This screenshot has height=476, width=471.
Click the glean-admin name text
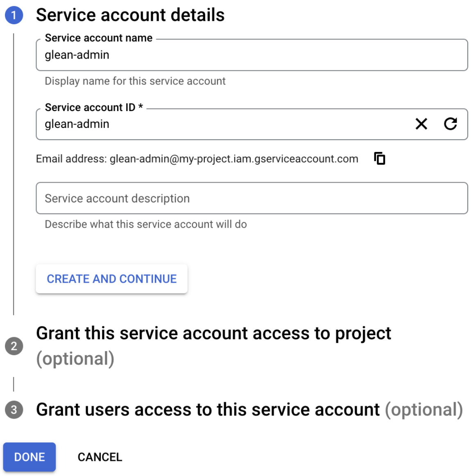pos(78,55)
